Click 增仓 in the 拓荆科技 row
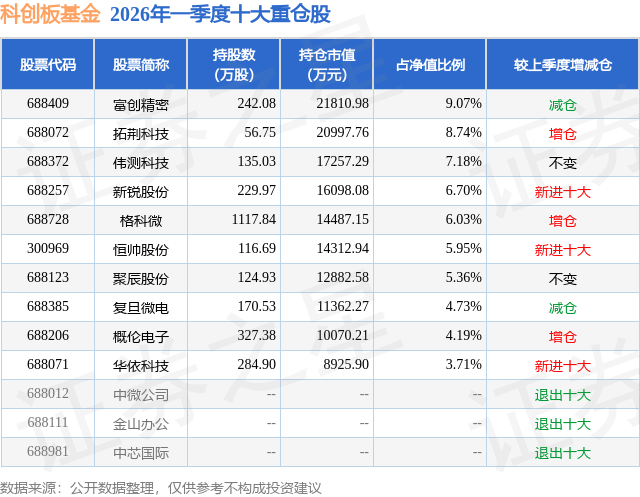This screenshot has width=640, height=497. [563, 134]
